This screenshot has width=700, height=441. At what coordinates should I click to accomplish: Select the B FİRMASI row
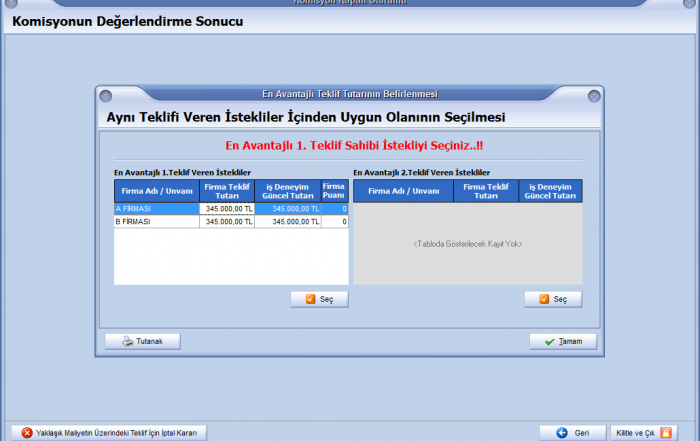[x=156, y=222]
